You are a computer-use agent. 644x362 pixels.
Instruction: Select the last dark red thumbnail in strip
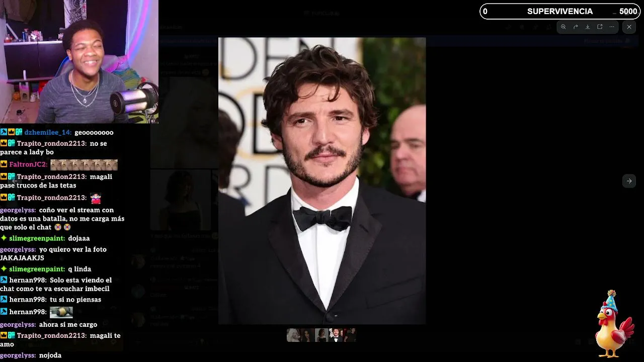pyautogui.click(x=350, y=335)
